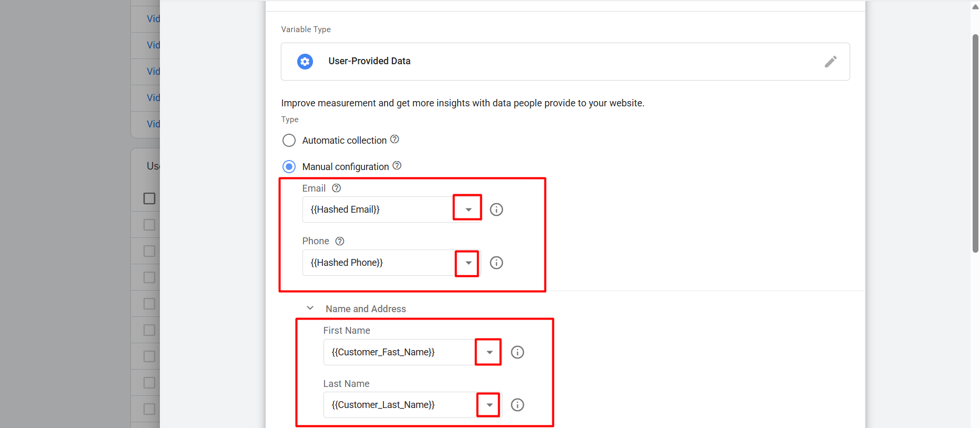
Task: Click the help icon next to Phone label
Action: 340,241
